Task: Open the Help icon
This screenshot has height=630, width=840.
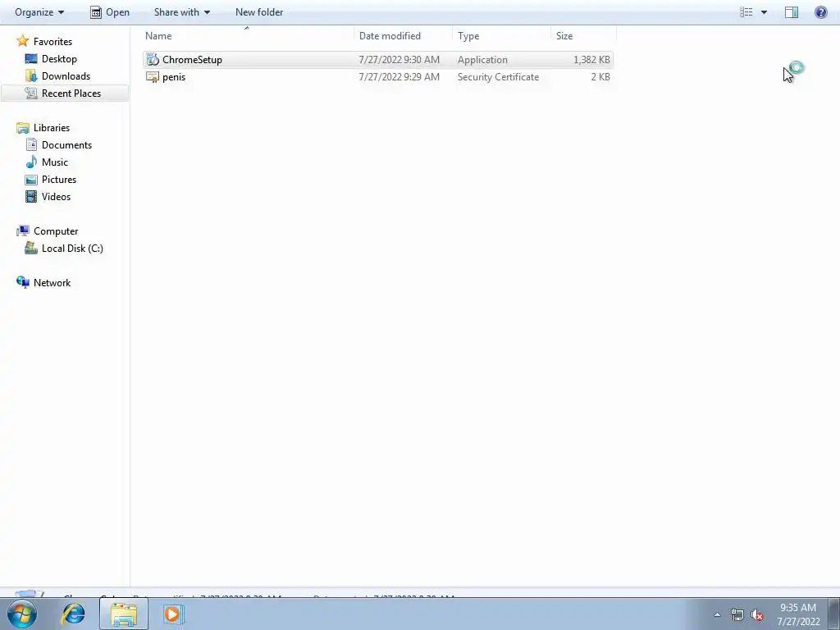Action: click(x=820, y=11)
